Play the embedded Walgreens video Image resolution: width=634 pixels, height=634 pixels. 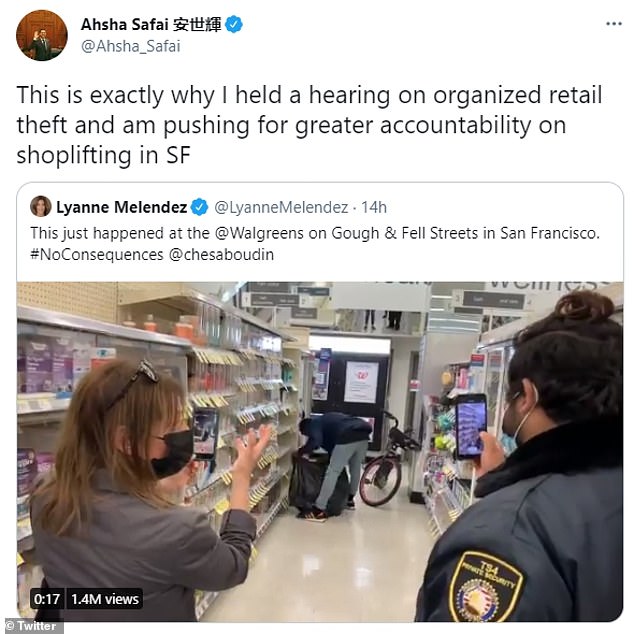coord(320,451)
